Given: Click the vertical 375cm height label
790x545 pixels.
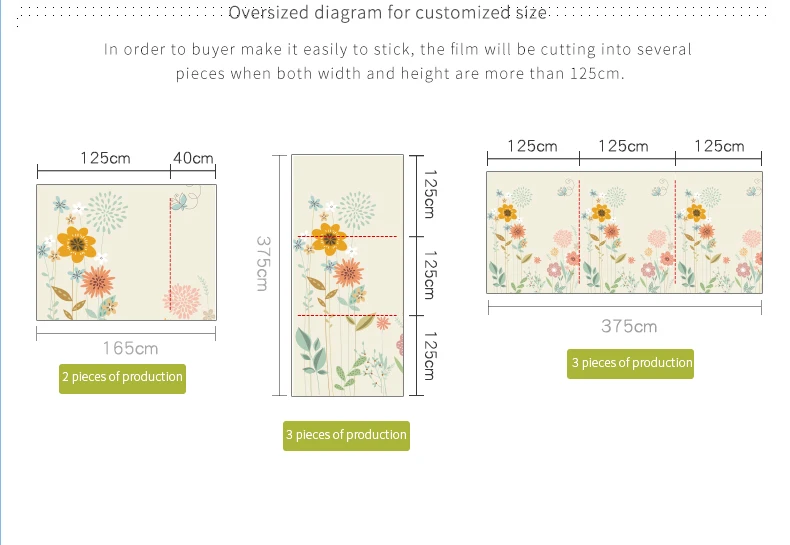Looking at the screenshot, I should [263, 263].
